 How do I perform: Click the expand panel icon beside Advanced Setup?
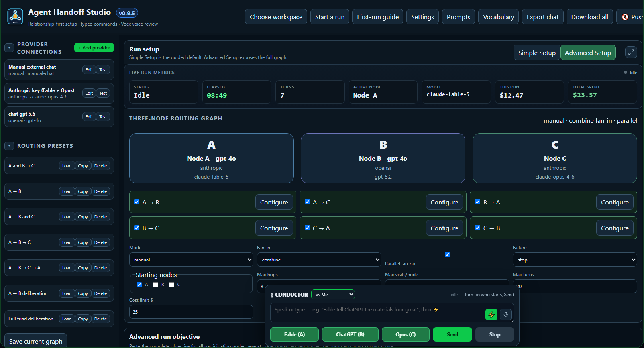631,53
